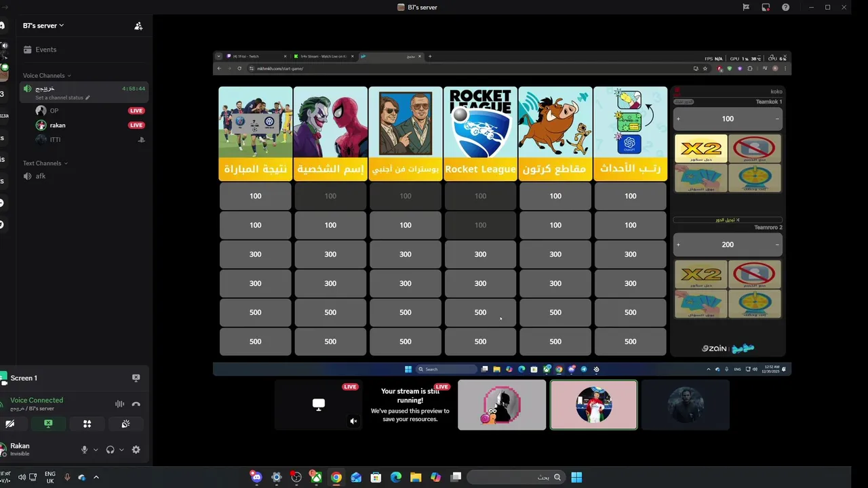Open File Explorer from the taskbar
868x488 pixels.
point(416,477)
